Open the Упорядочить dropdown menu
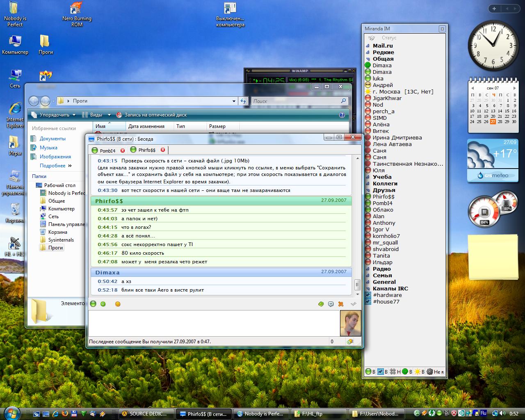The height and width of the screenshot is (420, 525). pos(54,115)
